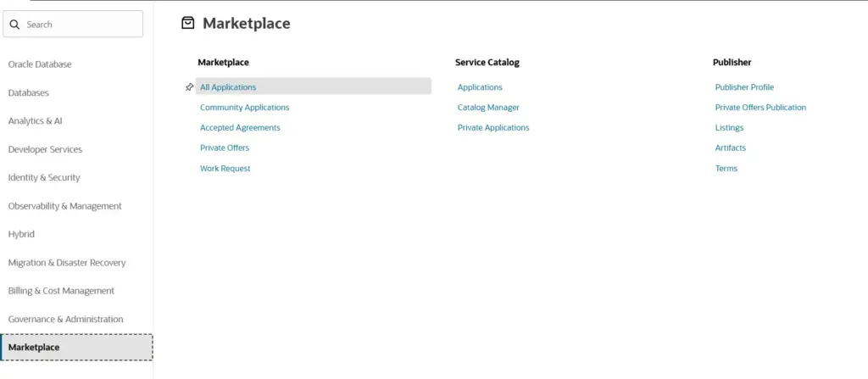Click the search magnifier icon
The image size is (868, 379).
click(15, 25)
